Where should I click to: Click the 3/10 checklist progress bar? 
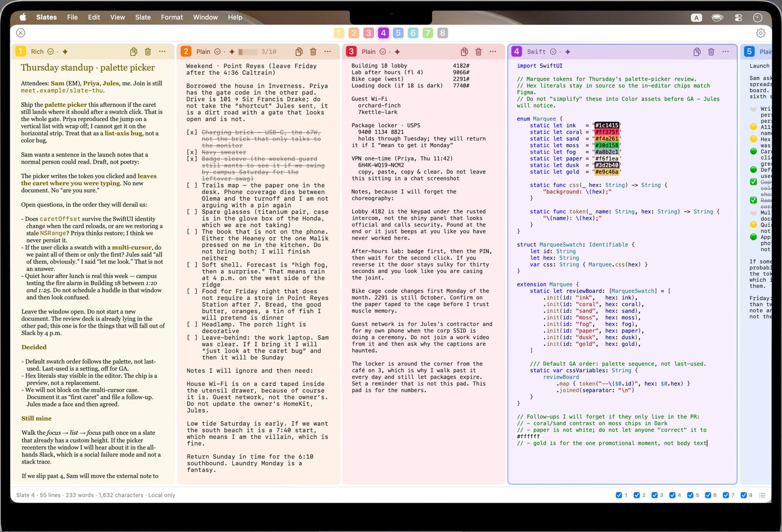[247, 52]
